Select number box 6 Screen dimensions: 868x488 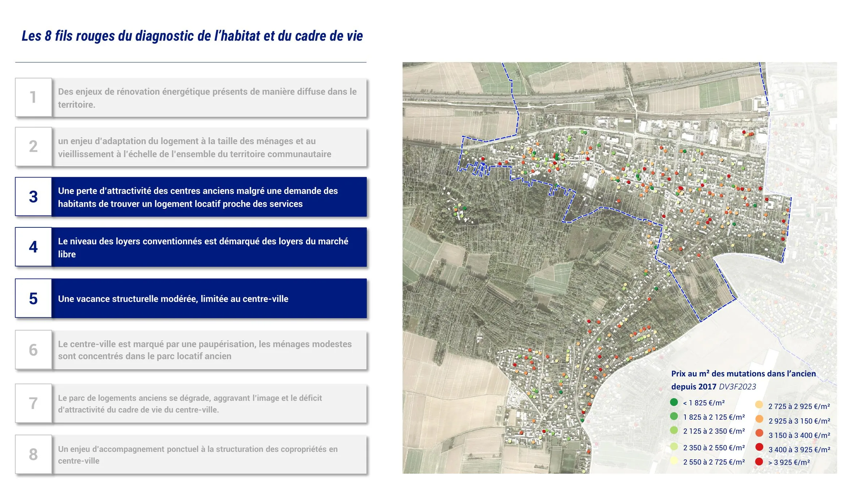(x=33, y=350)
